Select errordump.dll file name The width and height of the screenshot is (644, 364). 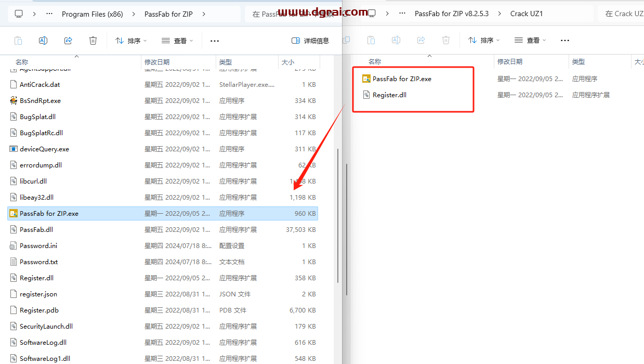[x=41, y=165]
